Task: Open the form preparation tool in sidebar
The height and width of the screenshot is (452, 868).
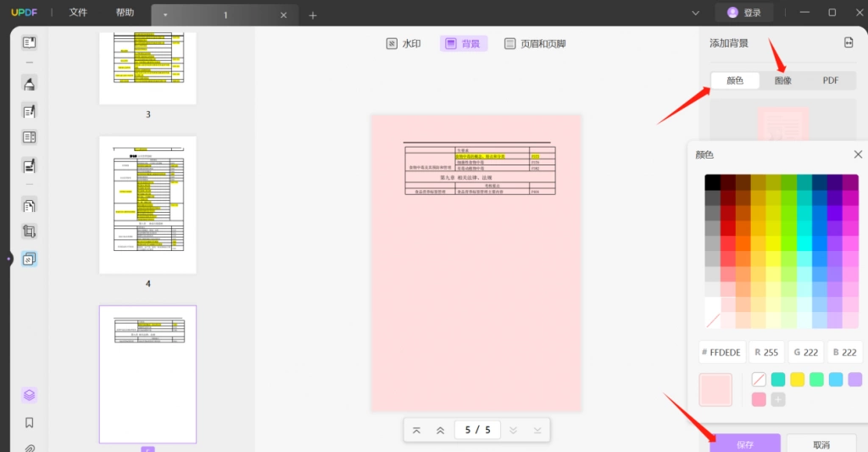Action: click(x=30, y=137)
